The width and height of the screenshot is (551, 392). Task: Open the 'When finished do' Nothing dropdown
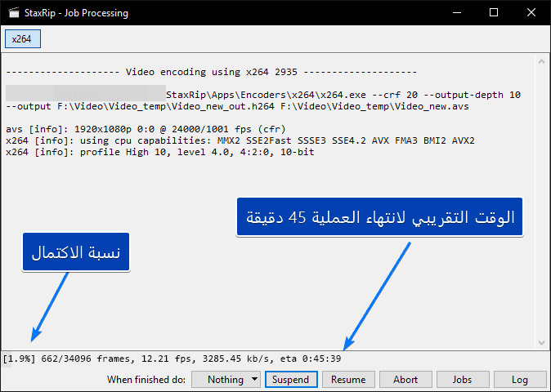click(226, 380)
